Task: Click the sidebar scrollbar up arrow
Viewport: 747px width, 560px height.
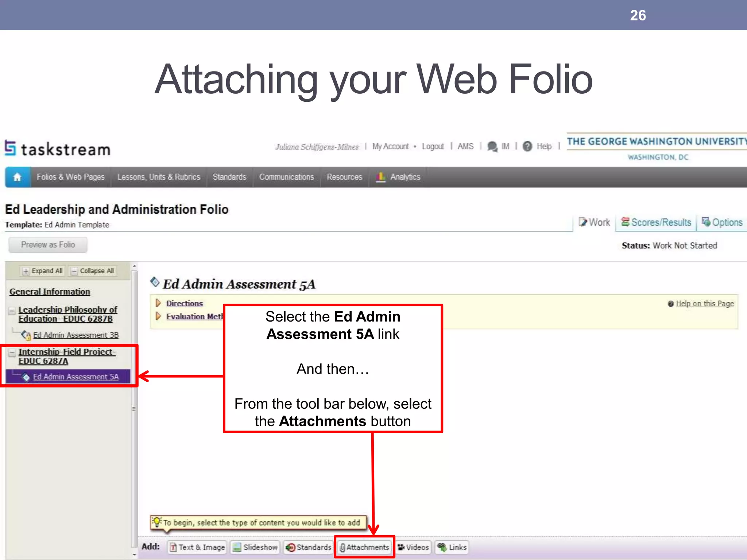Action: [134, 266]
